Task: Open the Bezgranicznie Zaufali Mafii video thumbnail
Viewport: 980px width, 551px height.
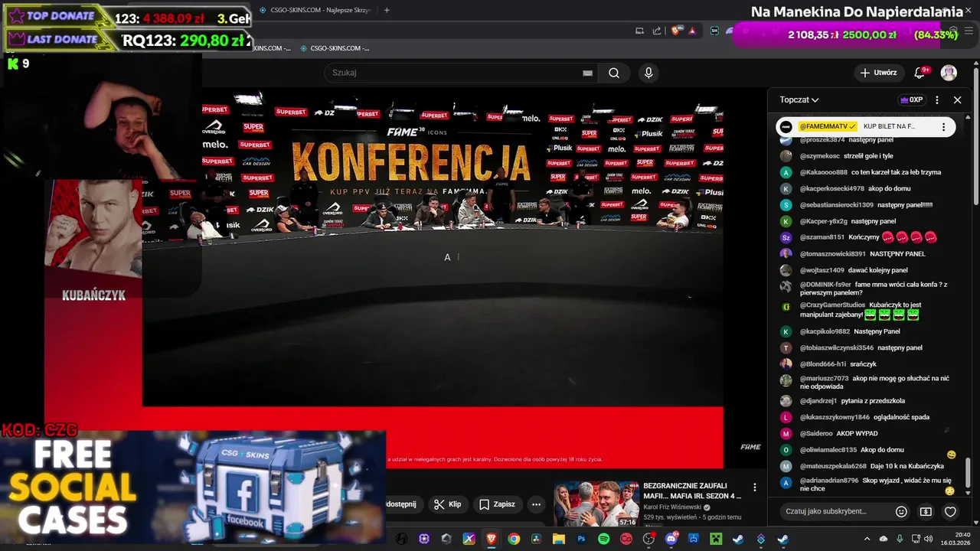Action: point(596,504)
